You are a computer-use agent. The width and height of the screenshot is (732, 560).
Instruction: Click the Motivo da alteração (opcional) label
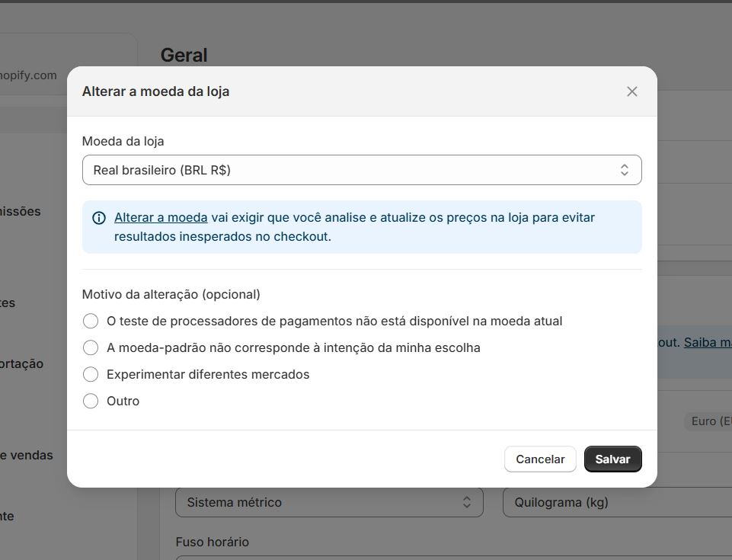(x=171, y=295)
